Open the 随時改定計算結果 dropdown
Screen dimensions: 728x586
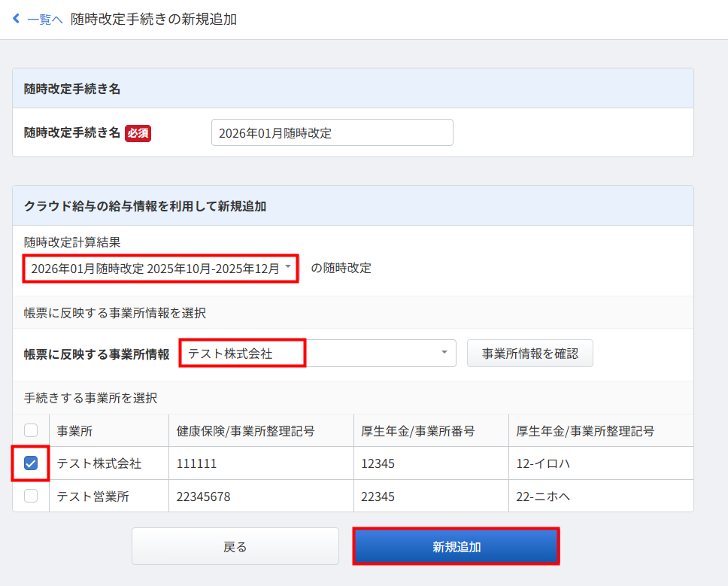(155, 268)
